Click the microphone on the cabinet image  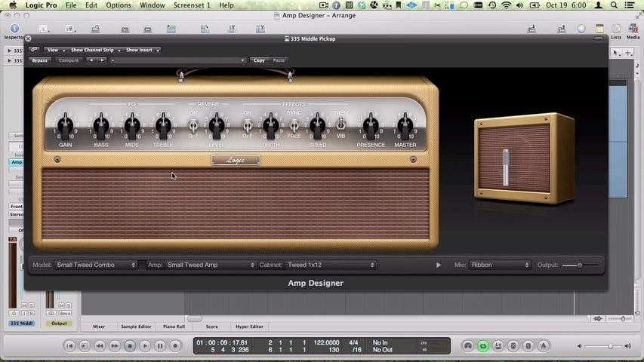point(506,167)
